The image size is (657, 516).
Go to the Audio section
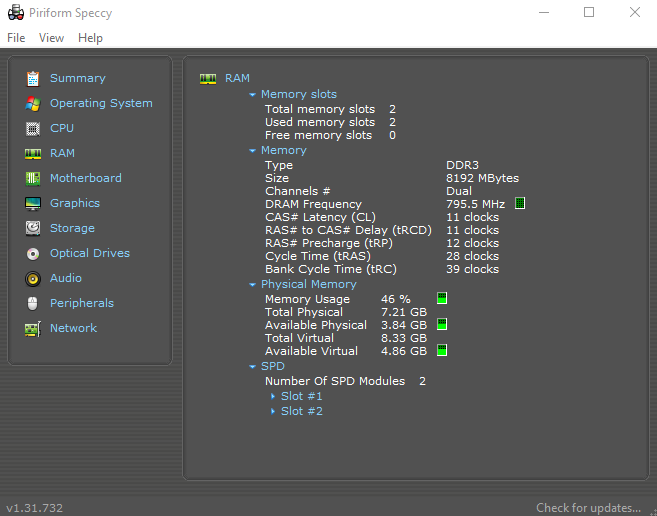coord(65,278)
